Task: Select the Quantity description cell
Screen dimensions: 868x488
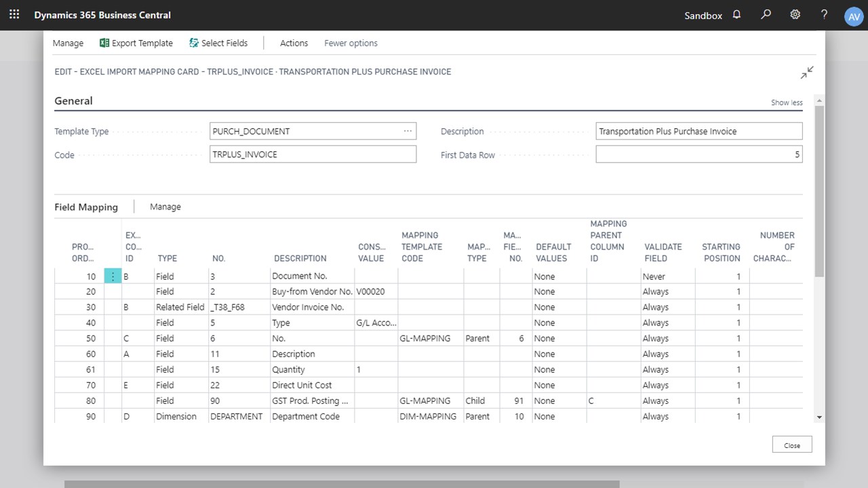Action: click(312, 369)
